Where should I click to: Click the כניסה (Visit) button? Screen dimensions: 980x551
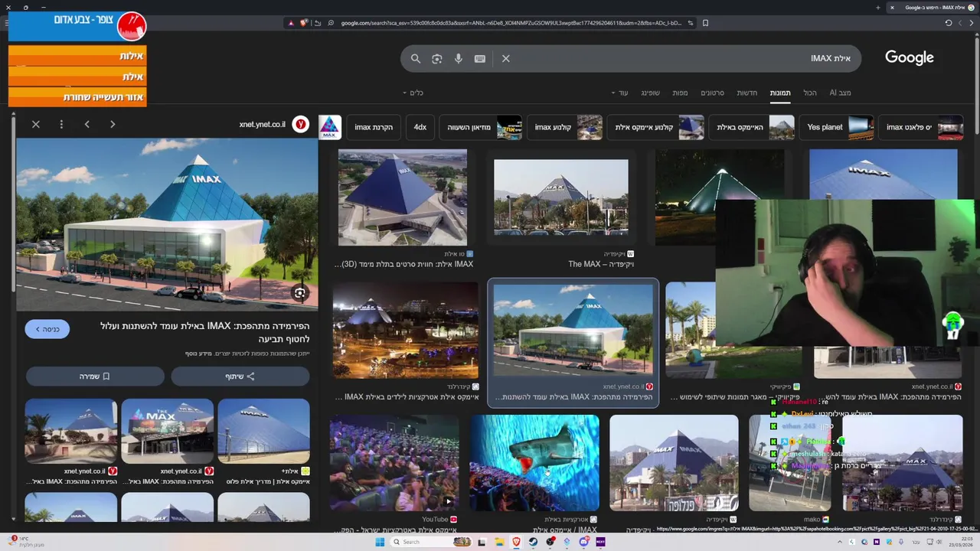(47, 329)
